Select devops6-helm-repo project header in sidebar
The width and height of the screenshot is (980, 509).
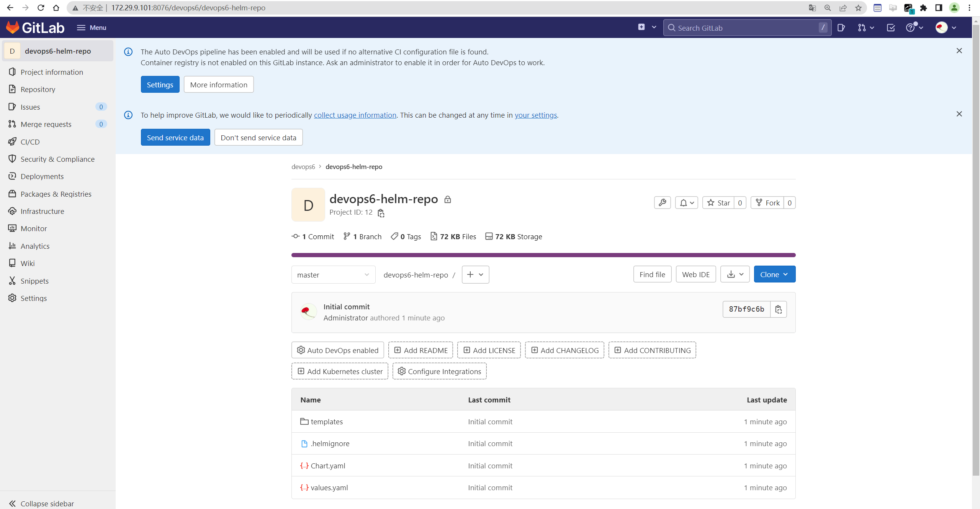pos(58,51)
